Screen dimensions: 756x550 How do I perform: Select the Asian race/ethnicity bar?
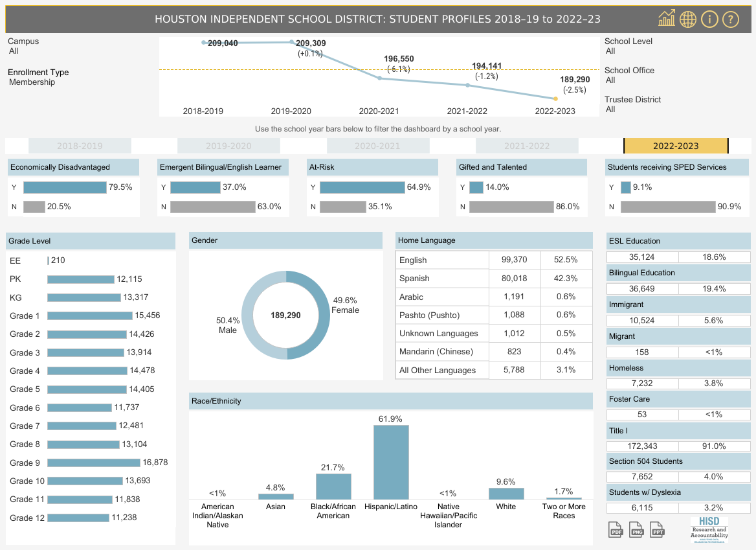click(x=276, y=496)
